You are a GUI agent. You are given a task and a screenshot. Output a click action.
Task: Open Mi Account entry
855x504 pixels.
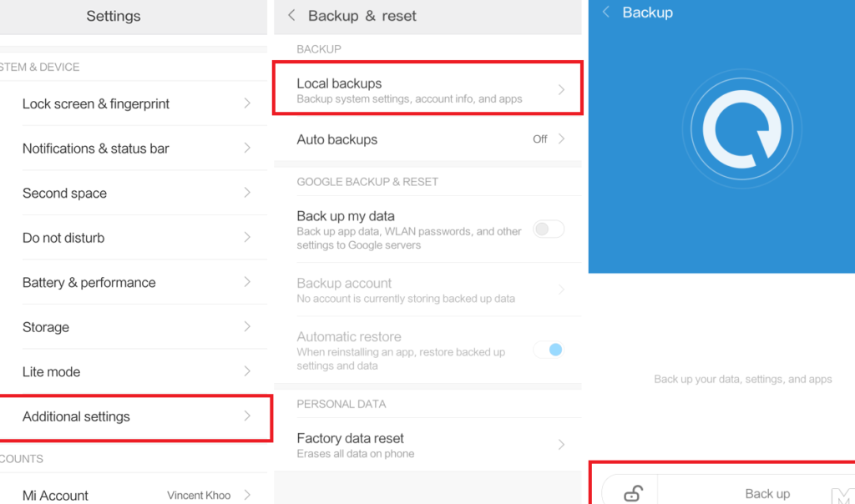(134, 491)
